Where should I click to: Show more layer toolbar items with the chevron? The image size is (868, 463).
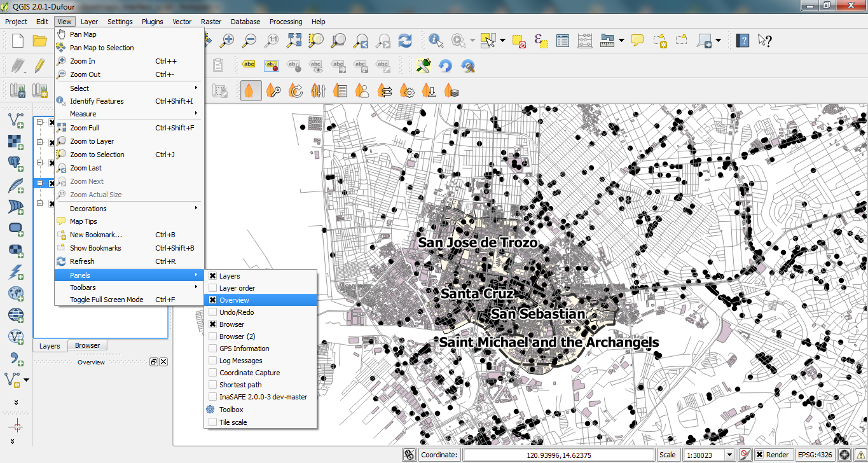(17, 402)
